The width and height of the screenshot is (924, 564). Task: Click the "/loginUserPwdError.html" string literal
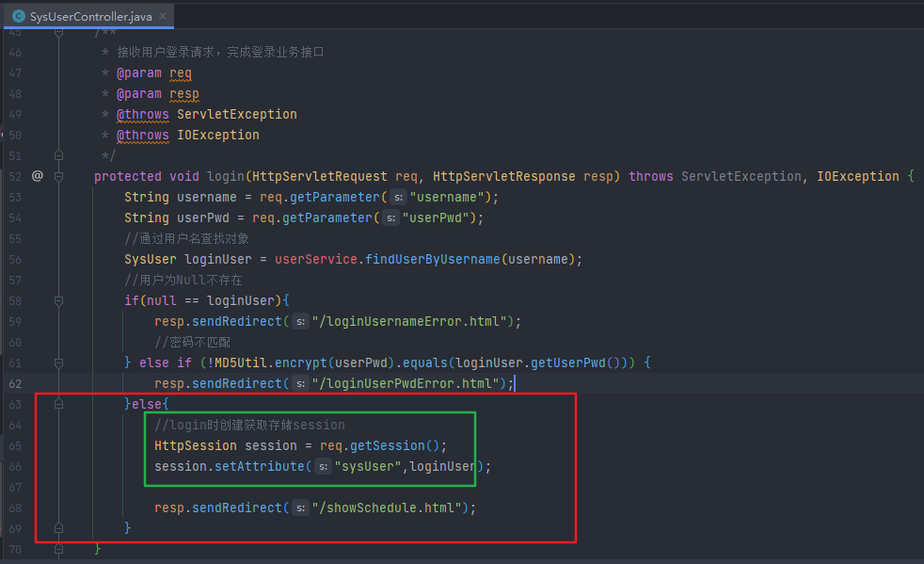(x=406, y=383)
